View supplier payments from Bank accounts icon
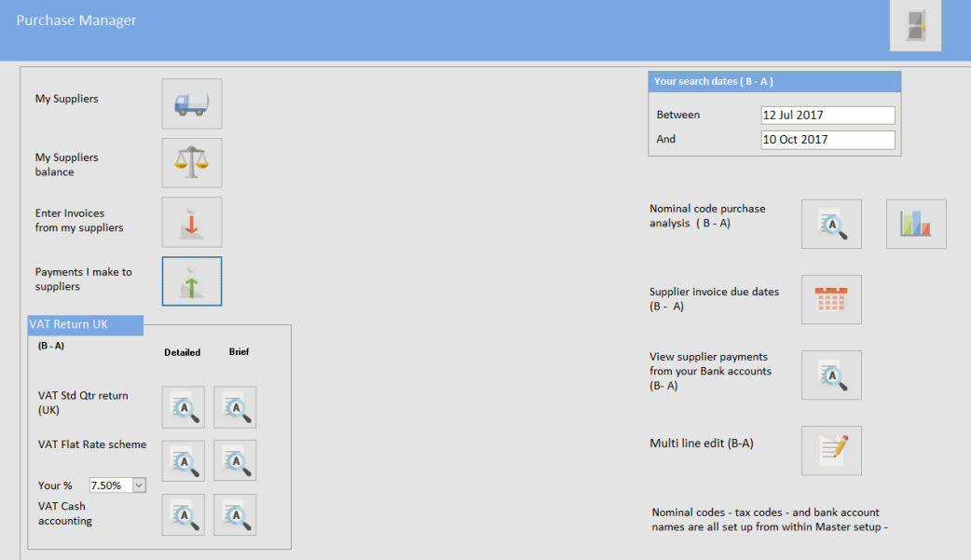The height and width of the screenshot is (560, 971). (x=831, y=376)
